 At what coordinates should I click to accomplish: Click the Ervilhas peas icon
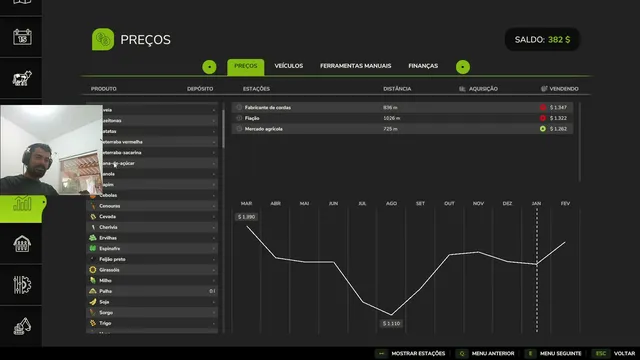coord(93,238)
